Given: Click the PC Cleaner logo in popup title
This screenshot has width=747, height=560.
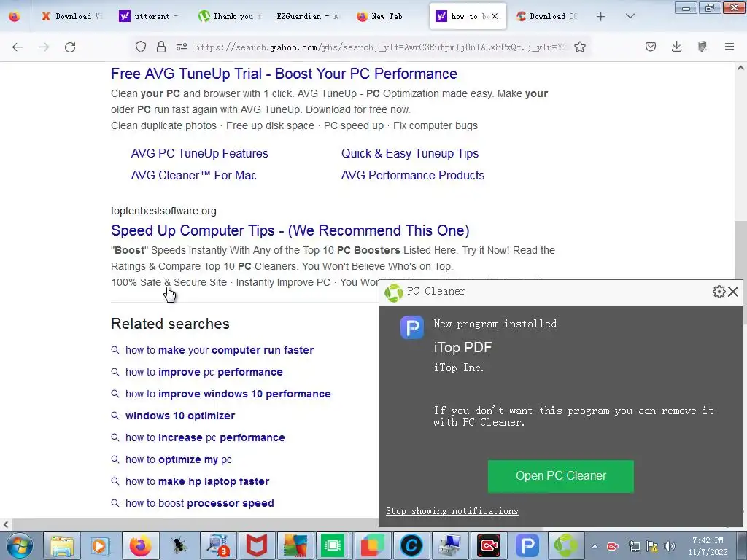Looking at the screenshot, I should pos(393,293).
